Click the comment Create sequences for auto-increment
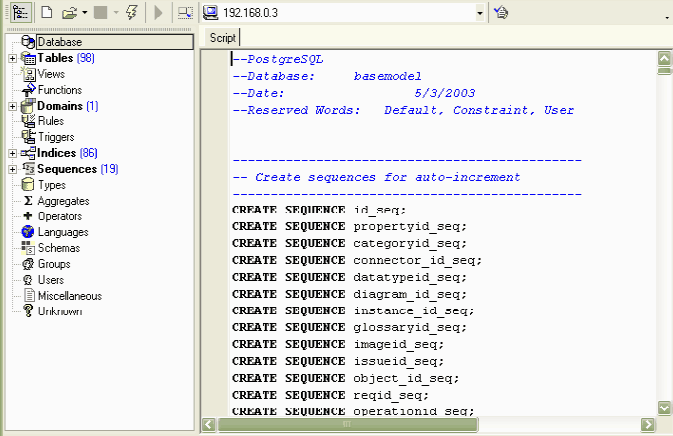The image size is (673, 436). click(x=376, y=177)
